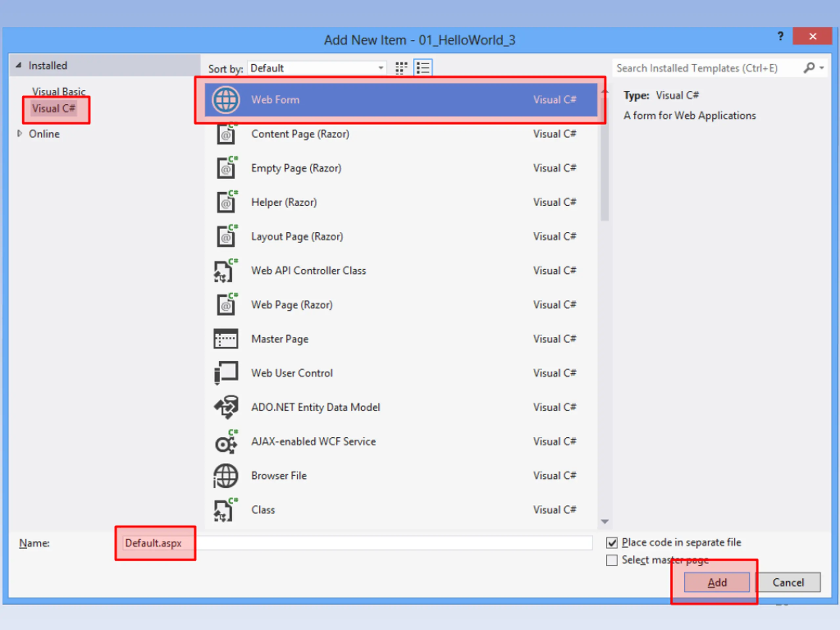Enable the Select master page checkbox
840x630 pixels.
[612, 560]
